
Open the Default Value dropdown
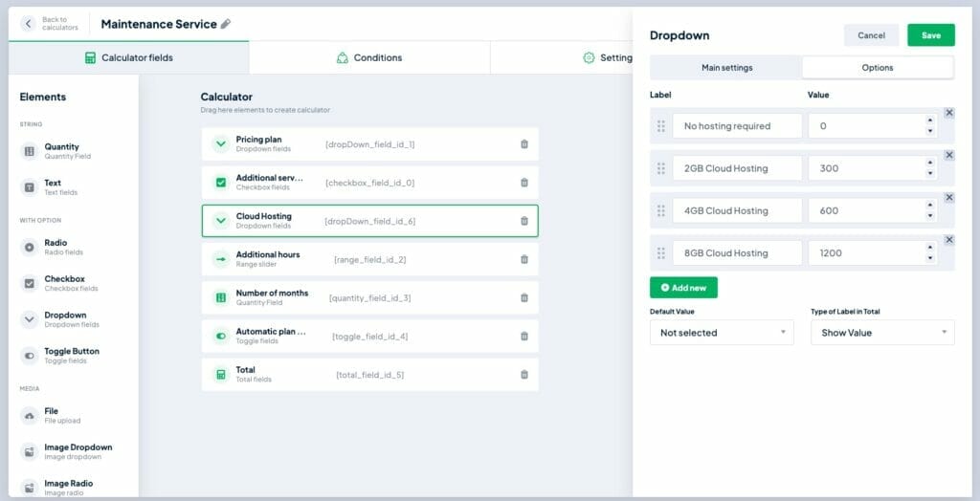722,333
